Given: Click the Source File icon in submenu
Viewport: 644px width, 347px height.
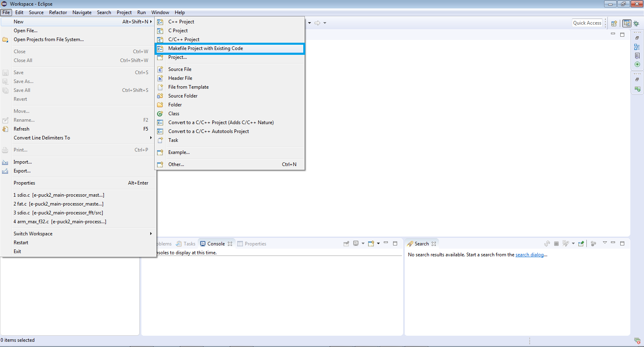Looking at the screenshot, I should [160, 69].
